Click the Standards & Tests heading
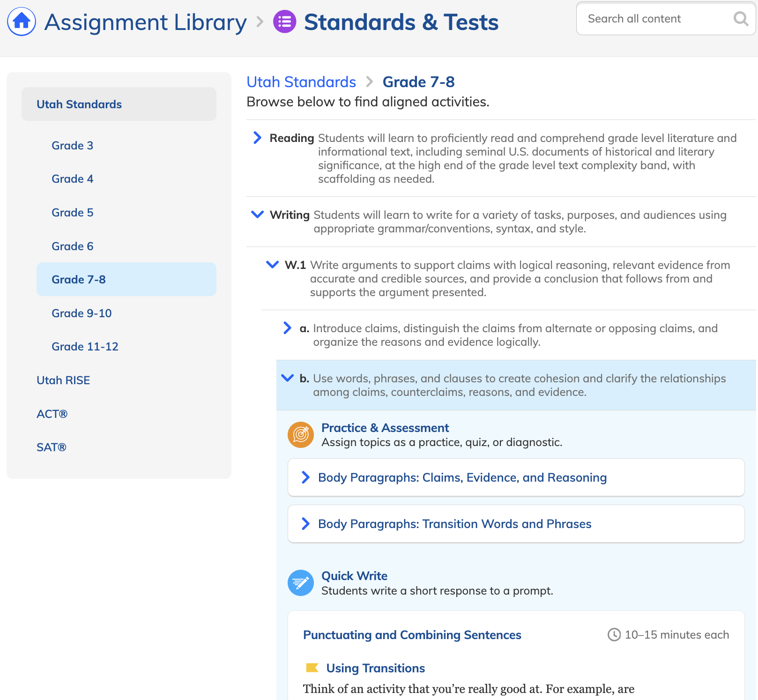The height and width of the screenshot is (700, 758). [401, 22]
